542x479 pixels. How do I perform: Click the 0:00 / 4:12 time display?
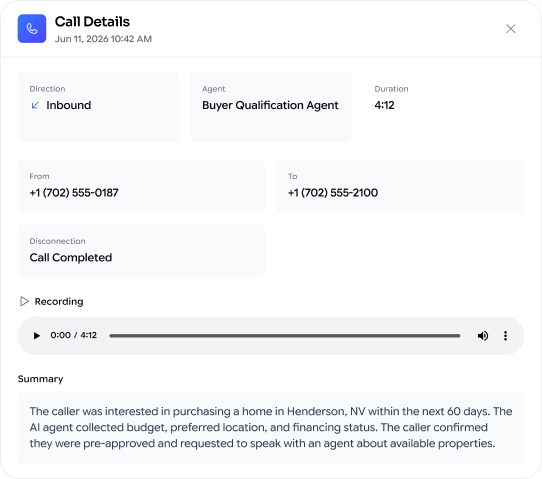pos(74,335)
